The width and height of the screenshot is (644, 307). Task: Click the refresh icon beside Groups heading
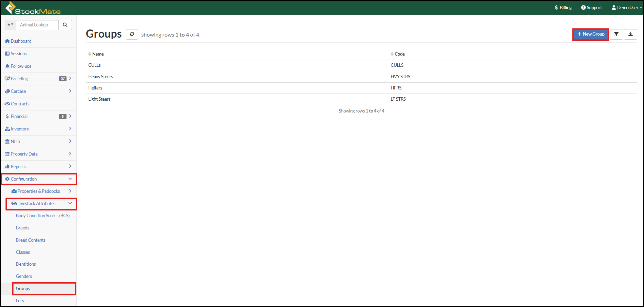[132, 34]
